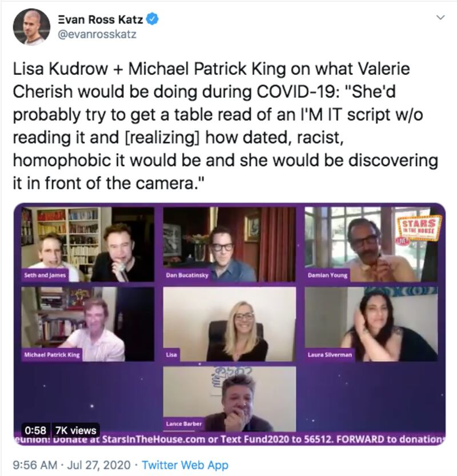The width and height of the screenshot is (457, 476).
Task: Select the Laura Silverman video tile
Action: pyautogui.click(x=371, y=324)
